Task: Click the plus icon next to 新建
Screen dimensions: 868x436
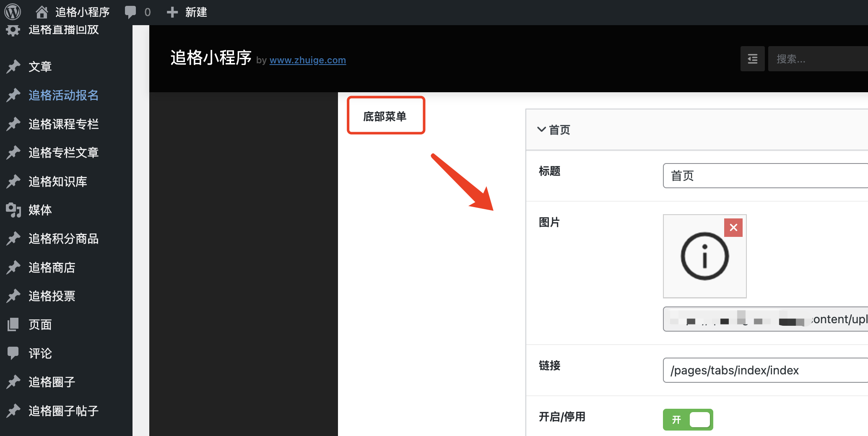Action: coord(172,12)
